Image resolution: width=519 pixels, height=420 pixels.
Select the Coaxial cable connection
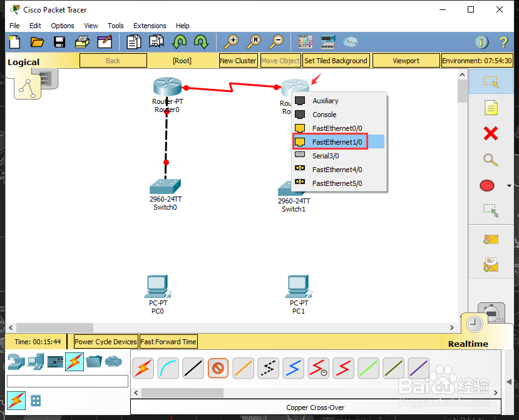point(293,368)
